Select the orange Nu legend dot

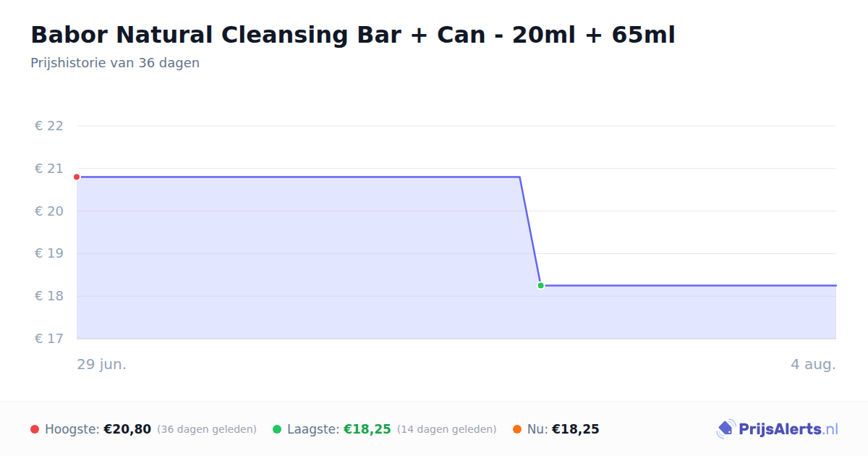(x=517, y=429)
